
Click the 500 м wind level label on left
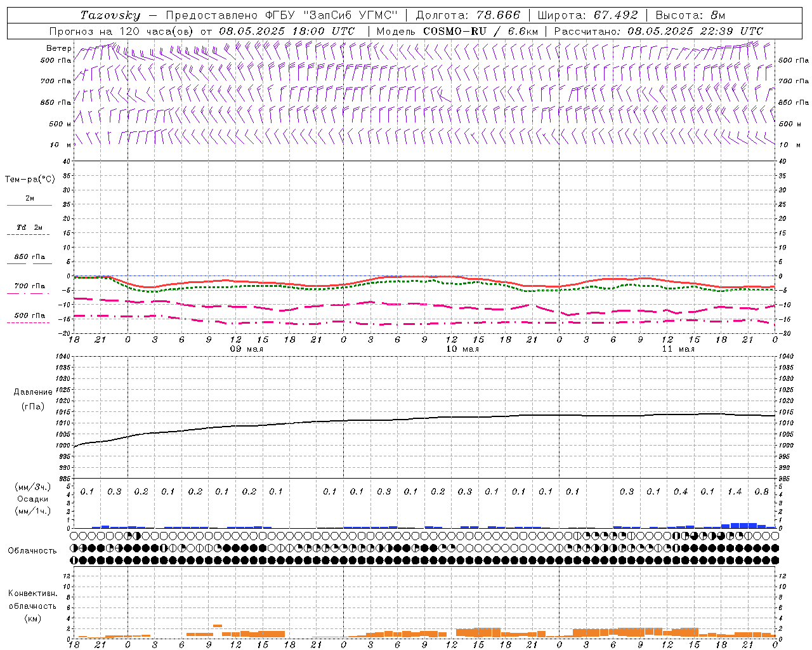click(60, 124)
